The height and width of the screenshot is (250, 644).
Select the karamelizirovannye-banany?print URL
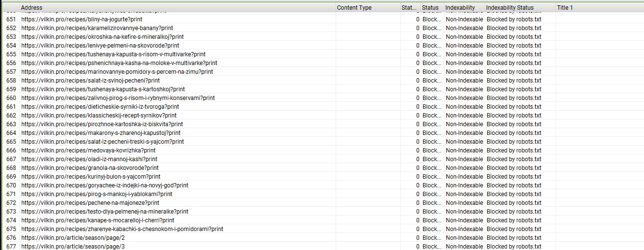click(x=97, y=28)
